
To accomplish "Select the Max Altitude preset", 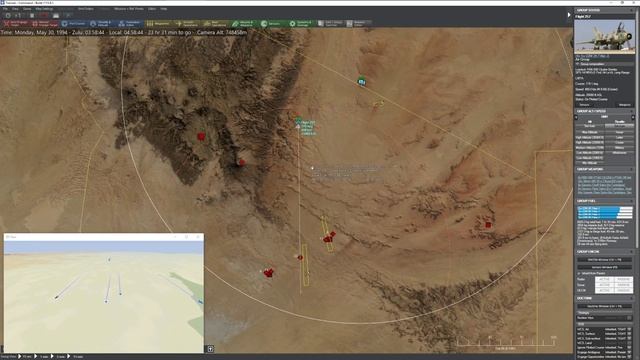I will (x=590, y=132).
